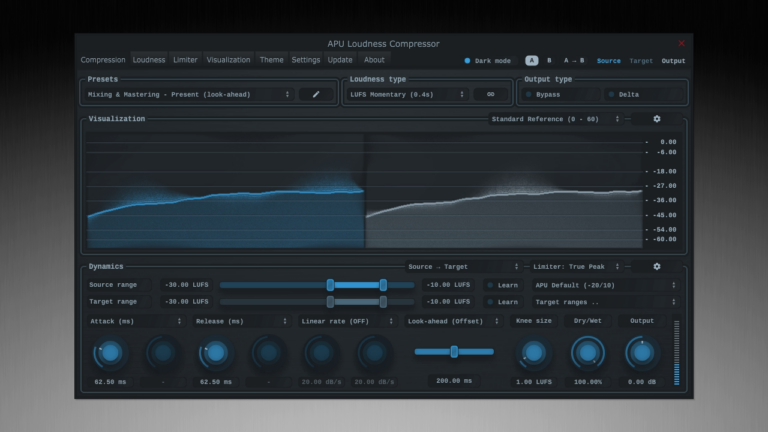Click the Dry/Wet label button

pos(587,321)
